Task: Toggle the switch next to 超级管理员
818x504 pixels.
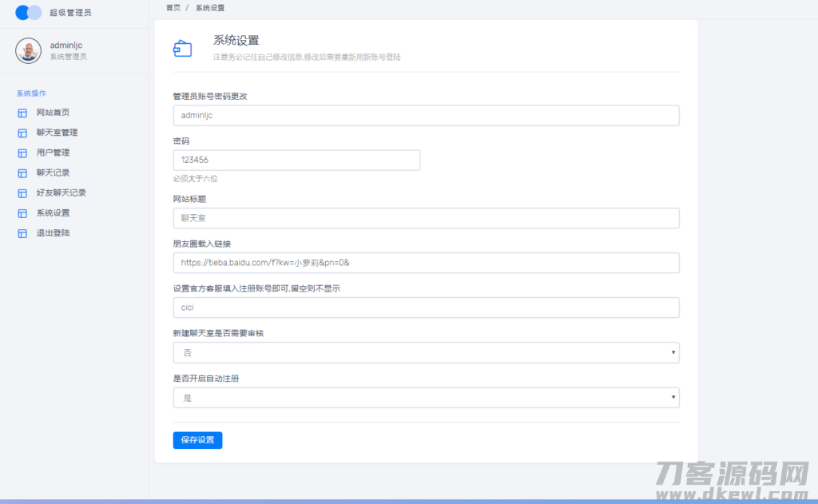Action: click(x=28, y=12)
